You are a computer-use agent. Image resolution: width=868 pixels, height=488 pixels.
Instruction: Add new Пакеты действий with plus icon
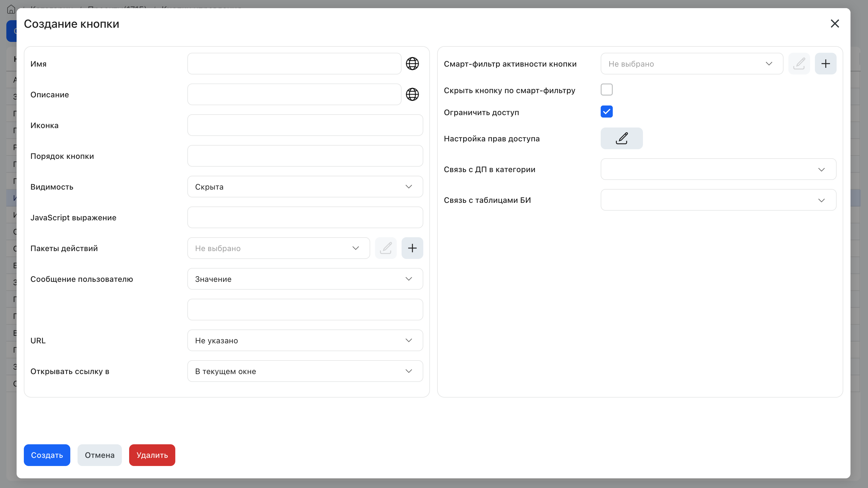coord(412,248)
